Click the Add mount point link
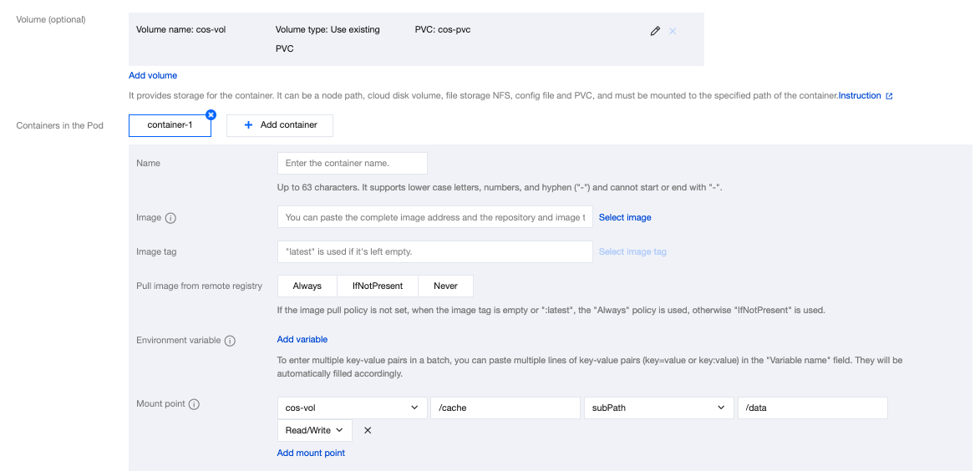 (x=311, y=453)
